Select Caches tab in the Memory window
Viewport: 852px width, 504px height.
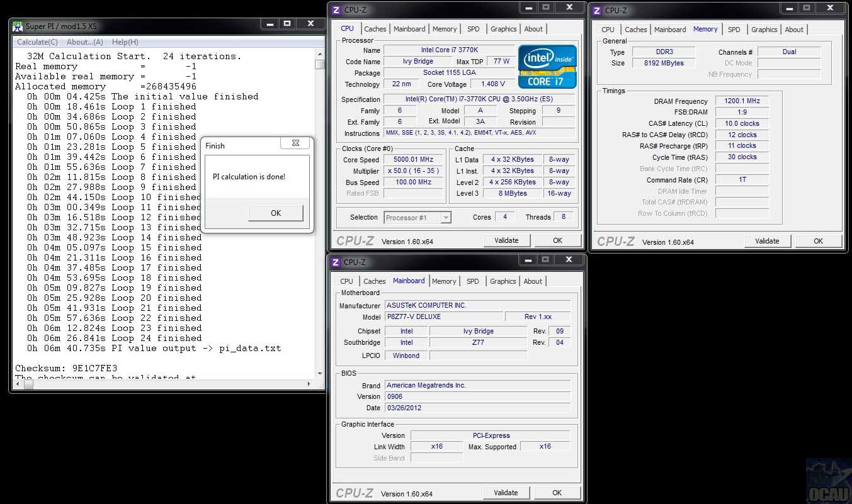636,30
